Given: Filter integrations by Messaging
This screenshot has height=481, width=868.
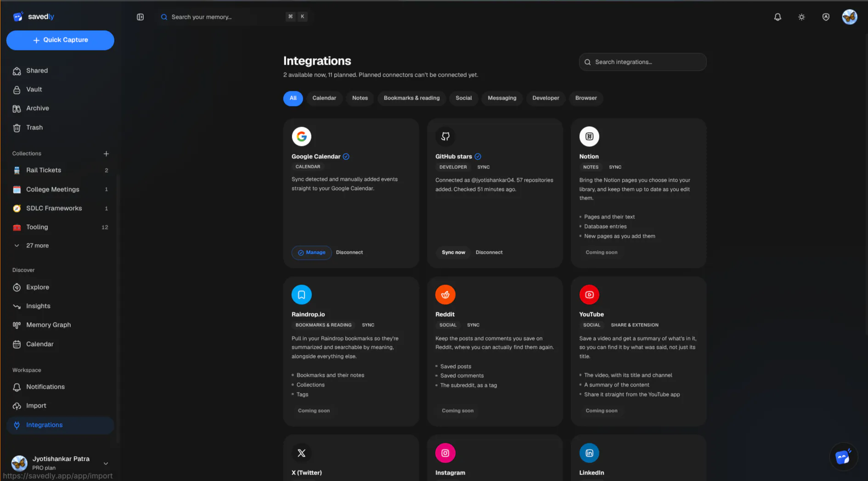Looking at the screenshot, I should click(x=502, y=98).
